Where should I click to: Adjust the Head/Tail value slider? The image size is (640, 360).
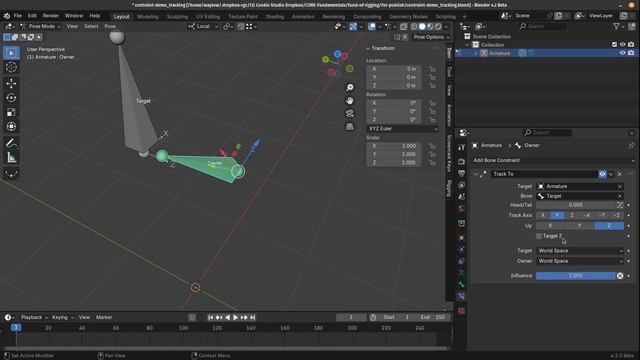pos(576,205)
